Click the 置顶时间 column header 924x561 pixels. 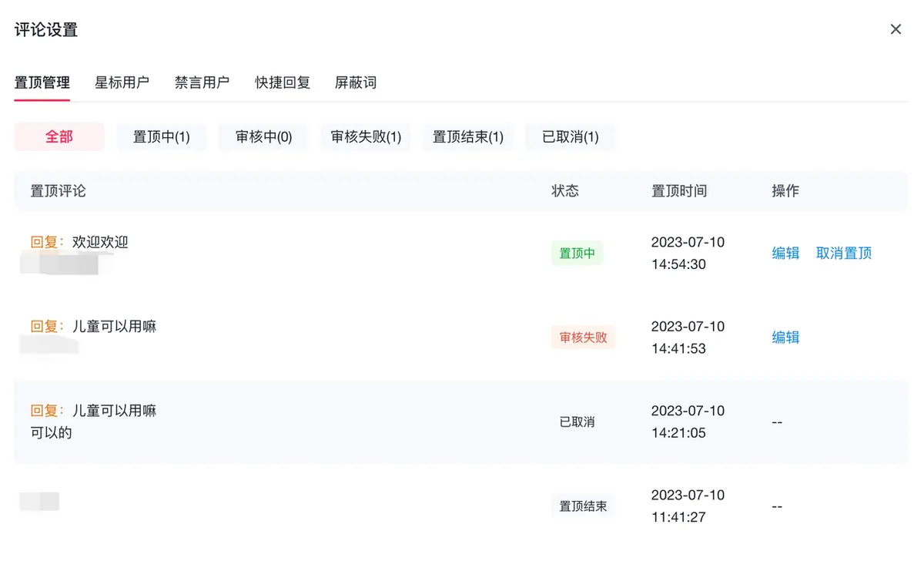[x=679, y=190]
